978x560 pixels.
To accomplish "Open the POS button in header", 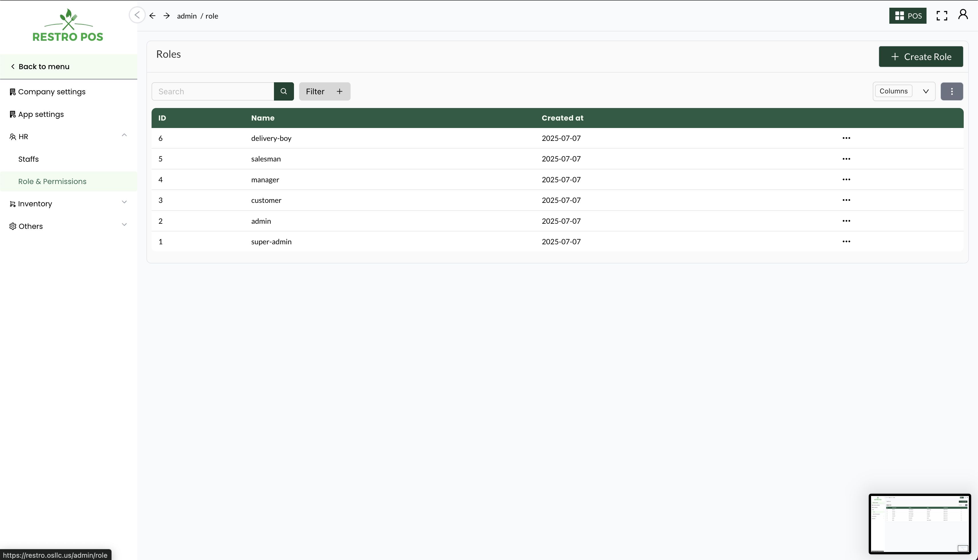I will pos(907,16).
